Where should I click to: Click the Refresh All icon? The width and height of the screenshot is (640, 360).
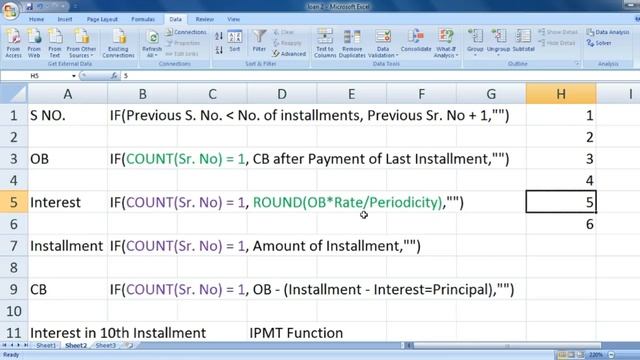(152, 38)
